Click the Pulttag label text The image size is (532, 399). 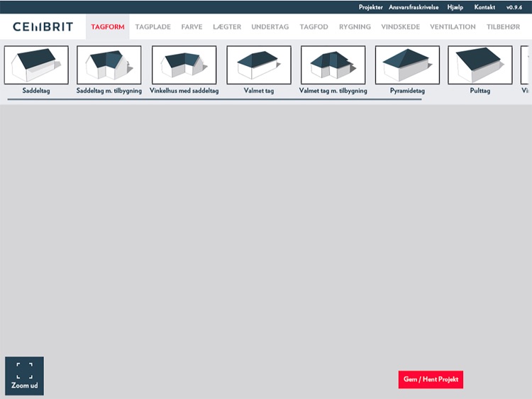click(x=480, y=91)
